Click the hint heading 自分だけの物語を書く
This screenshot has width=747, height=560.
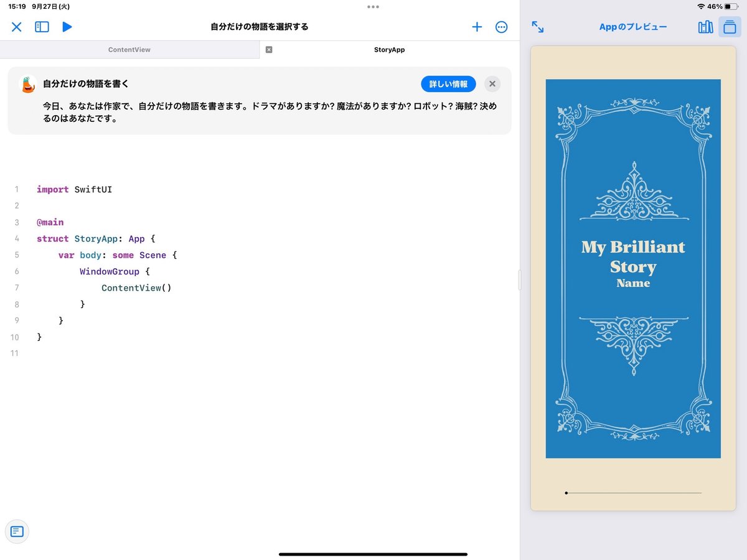pyautogui.click(x=86, y=84)
